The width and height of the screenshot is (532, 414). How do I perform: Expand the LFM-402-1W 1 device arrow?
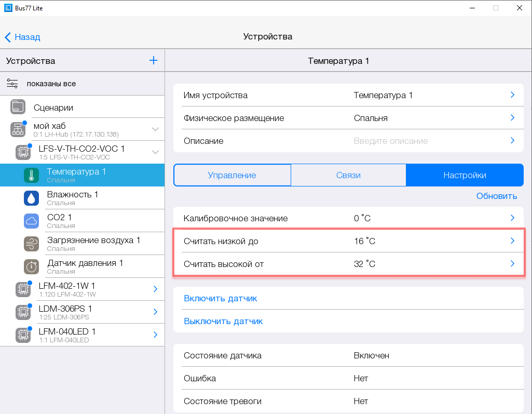[155, 289]
